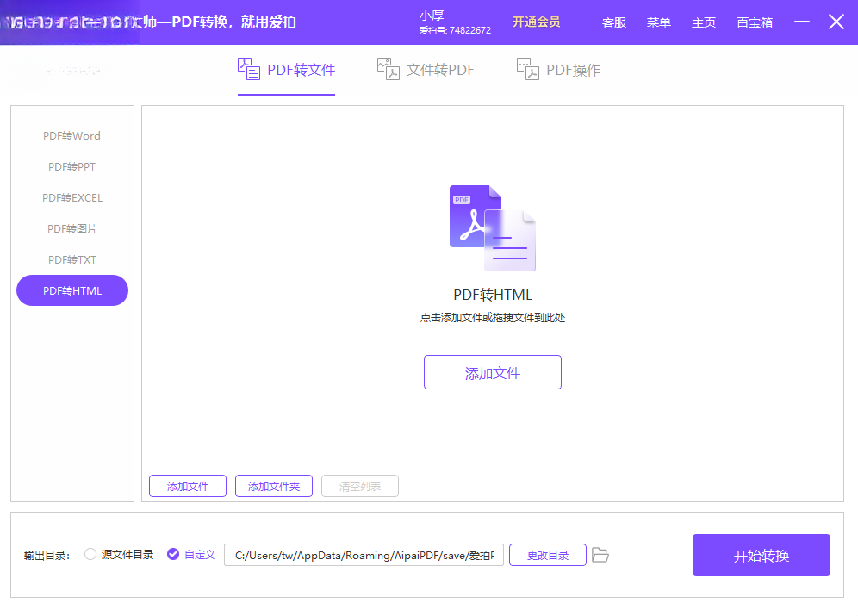Image resolution: width=858 pixels, height=616 pixels.
Task: Switch to PDF操作 tab
Action: (x=559, y=70)
